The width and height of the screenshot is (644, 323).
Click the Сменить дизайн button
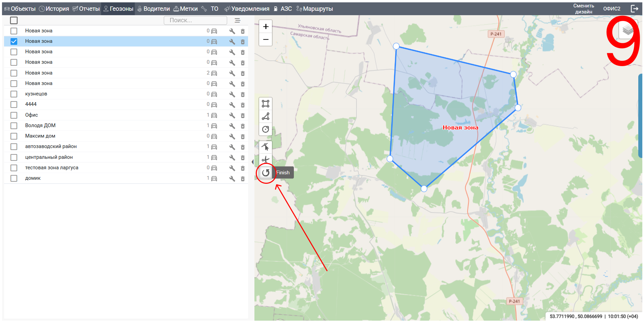tap(584, 9)
